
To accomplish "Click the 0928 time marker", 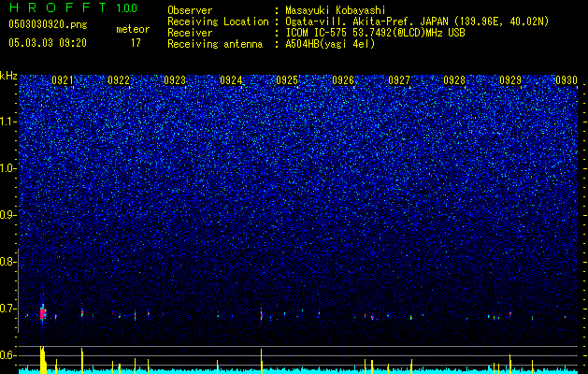I will click(454, 80).
